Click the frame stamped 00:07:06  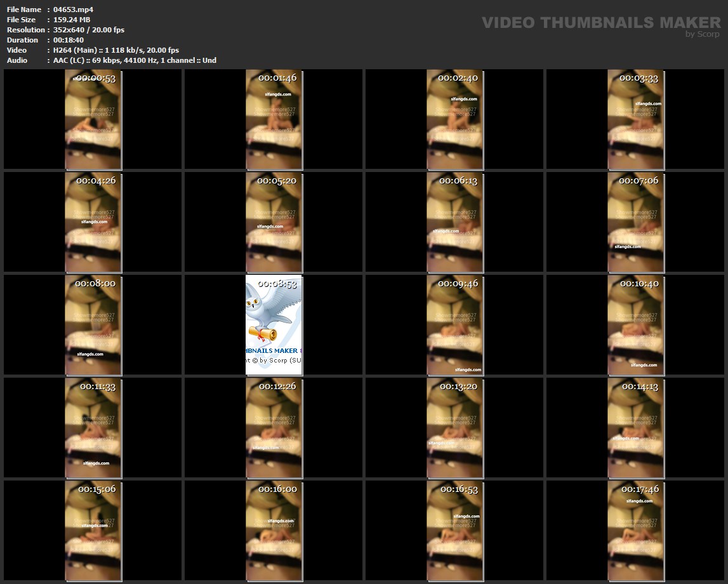(x=635, y=222)
